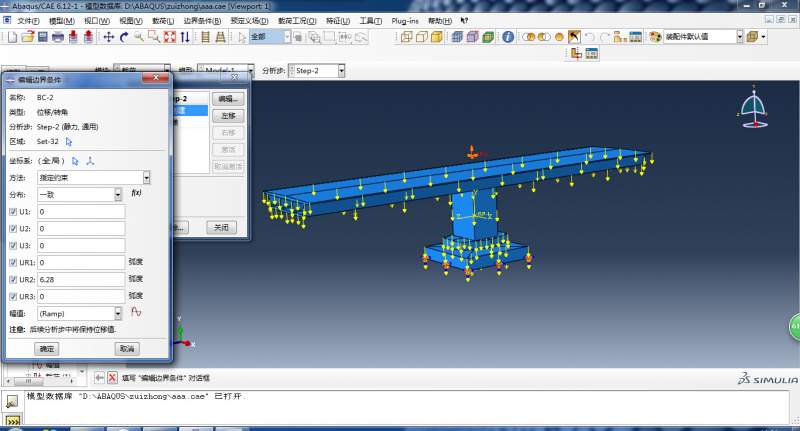Open the 视口(W) menu

click(97, 21)
